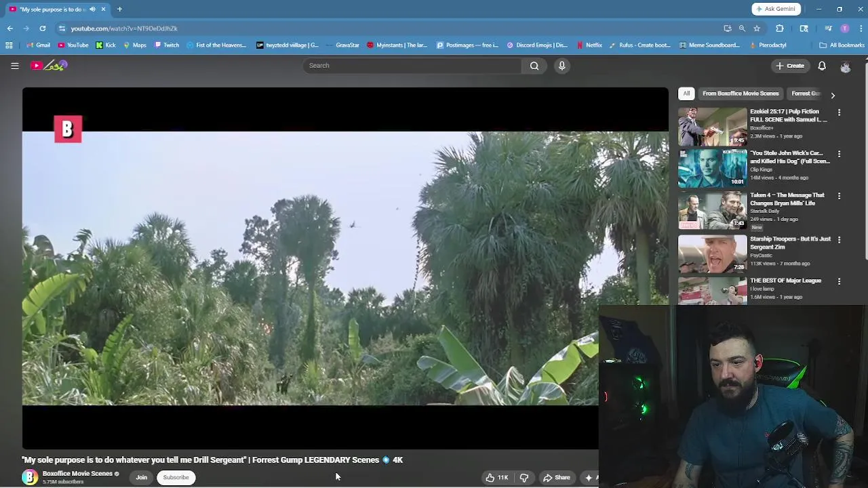View site information icon in address bar
868x488 pixels.
click(x=62, y=28)
